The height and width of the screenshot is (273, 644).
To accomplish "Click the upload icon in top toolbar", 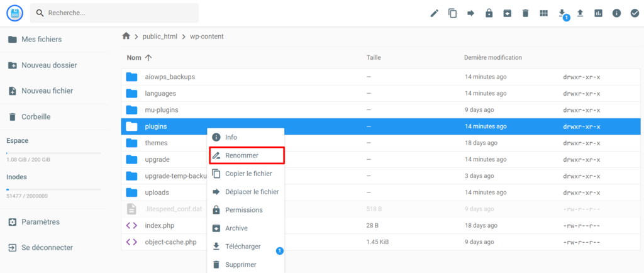I will (580, 13).
